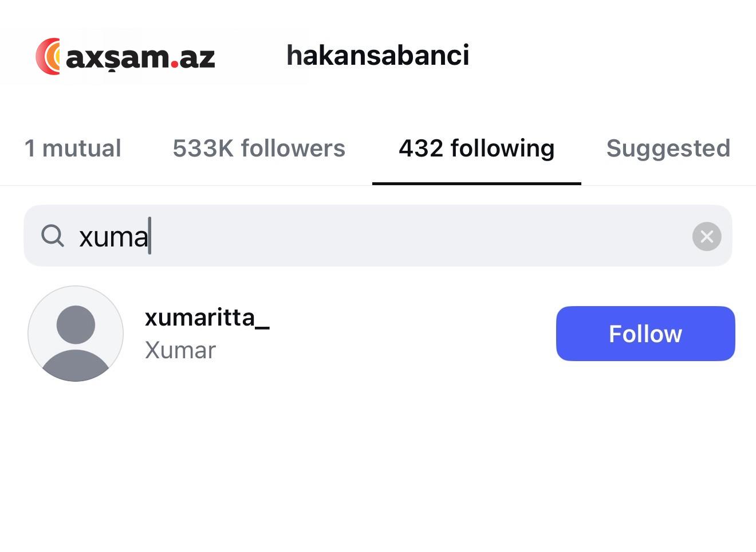Follow the xumaritta_ account
Viewport: 756px width, 552px height.
click(x=645, y=334)
